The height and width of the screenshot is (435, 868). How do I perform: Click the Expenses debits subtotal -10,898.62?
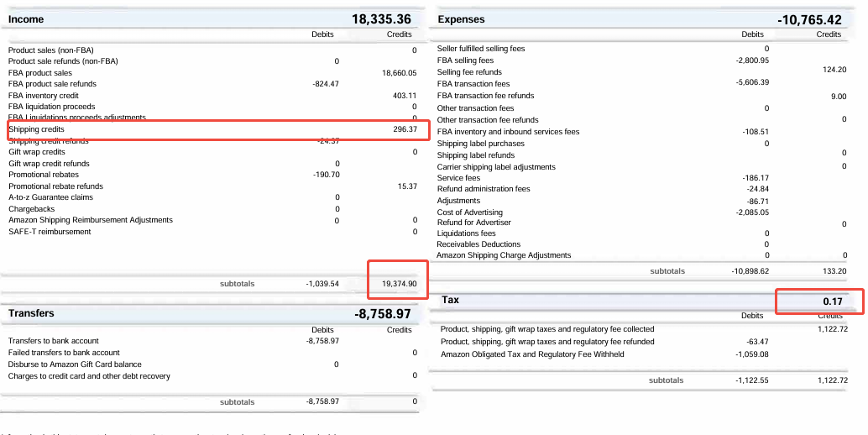[x=750, y=271]
